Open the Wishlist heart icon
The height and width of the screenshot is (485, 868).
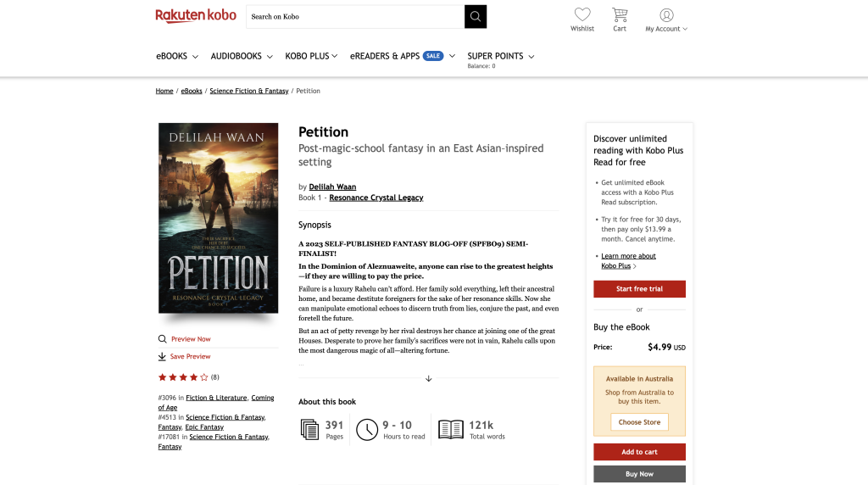click(581, 14)
